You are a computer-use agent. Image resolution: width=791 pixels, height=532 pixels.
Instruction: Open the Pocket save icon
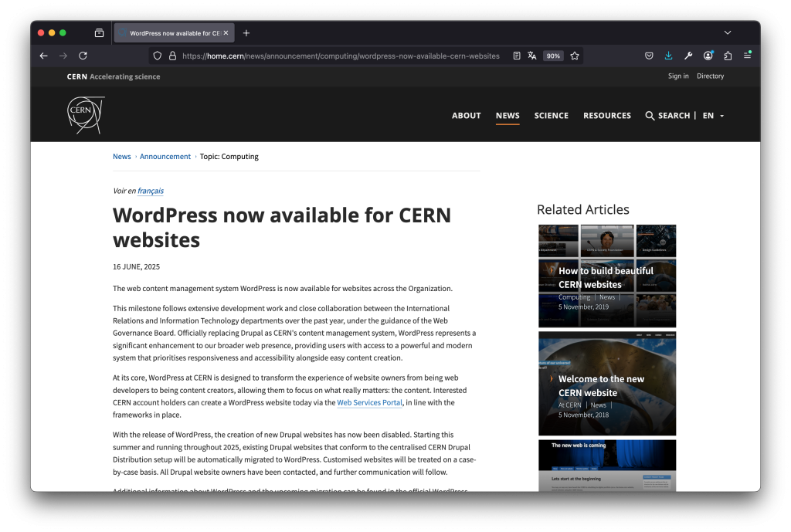[x=649, y=56]
